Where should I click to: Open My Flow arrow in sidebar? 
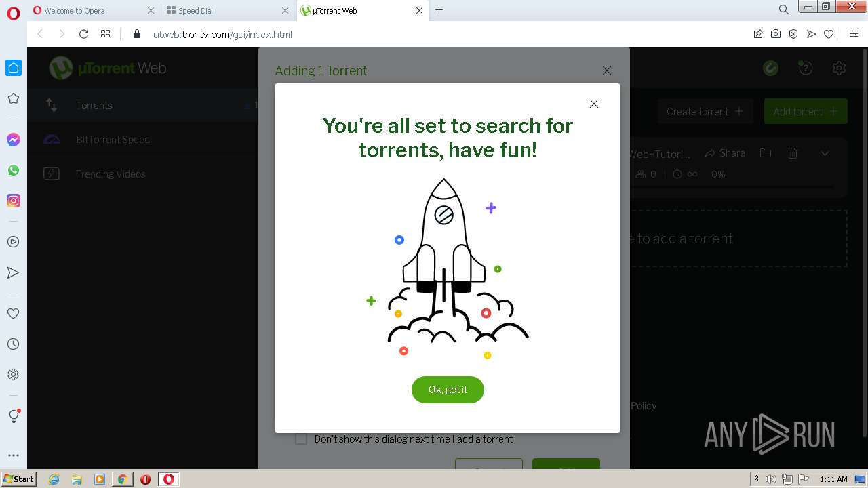tap(14, 272)
